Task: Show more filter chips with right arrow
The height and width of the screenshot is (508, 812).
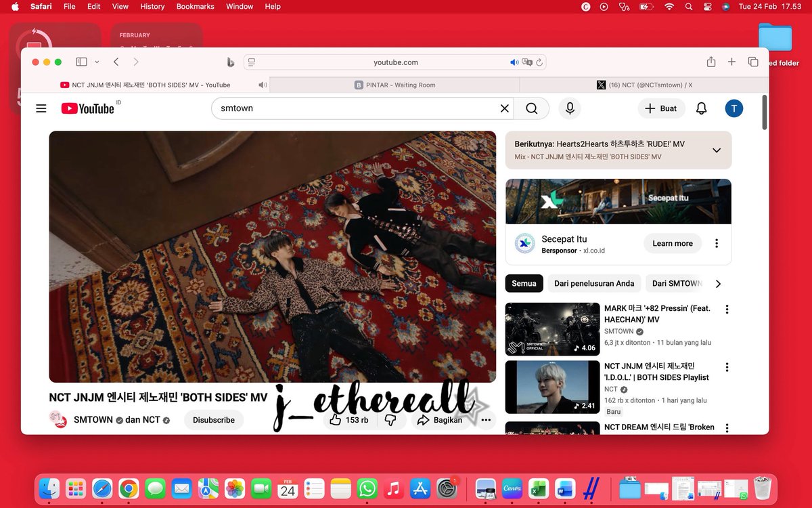Action: 718,284
